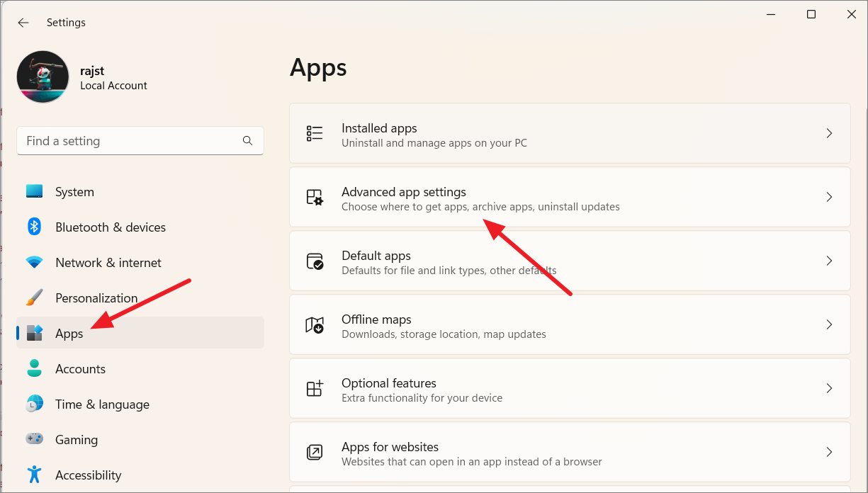868x493 pixels.
Task: Click the Default apps checkmark icon
Action: 315,261
